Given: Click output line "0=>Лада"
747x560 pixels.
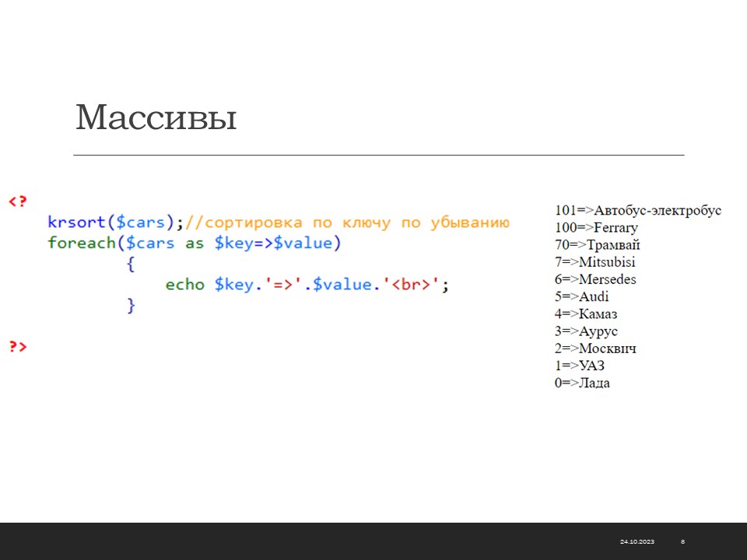Looking at the screenshot, I should pos(582,383).
